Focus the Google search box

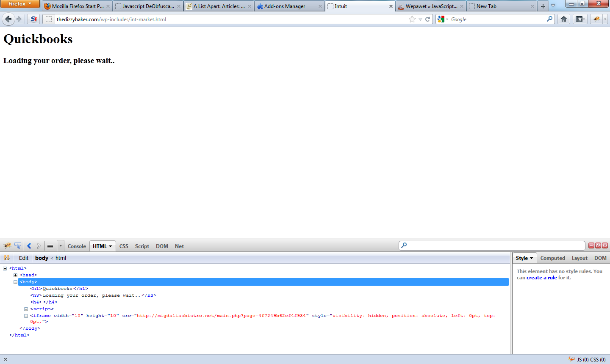498,19
